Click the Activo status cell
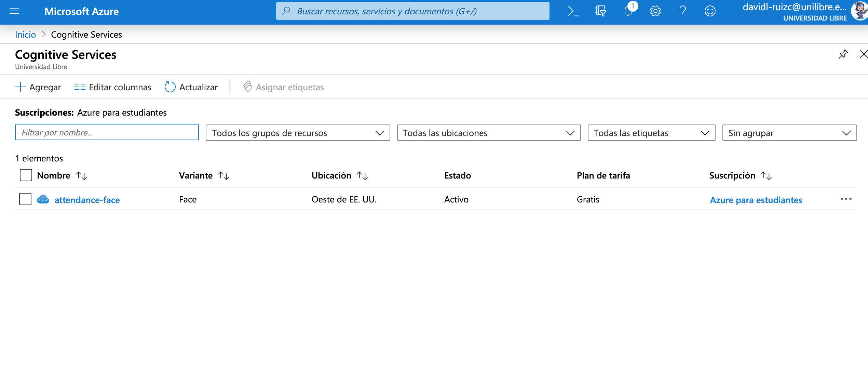This screenshot has height=368, width=868. 456,199
